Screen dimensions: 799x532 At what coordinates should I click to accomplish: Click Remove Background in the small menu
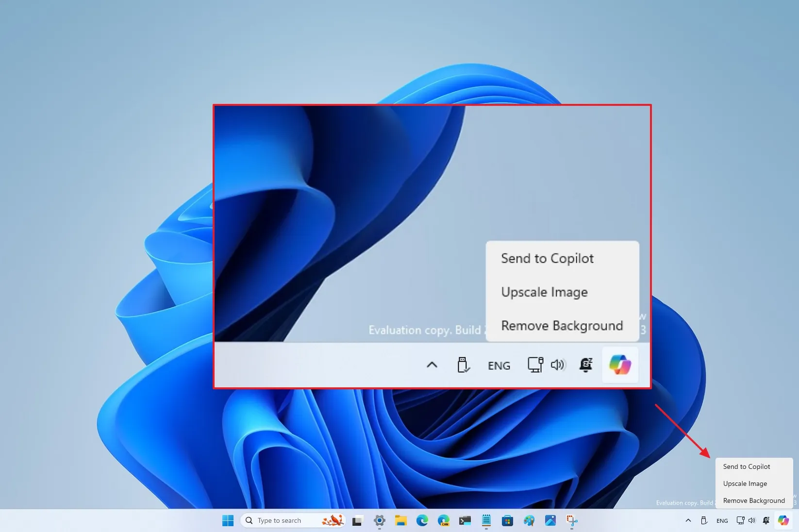tap(753, 500)
